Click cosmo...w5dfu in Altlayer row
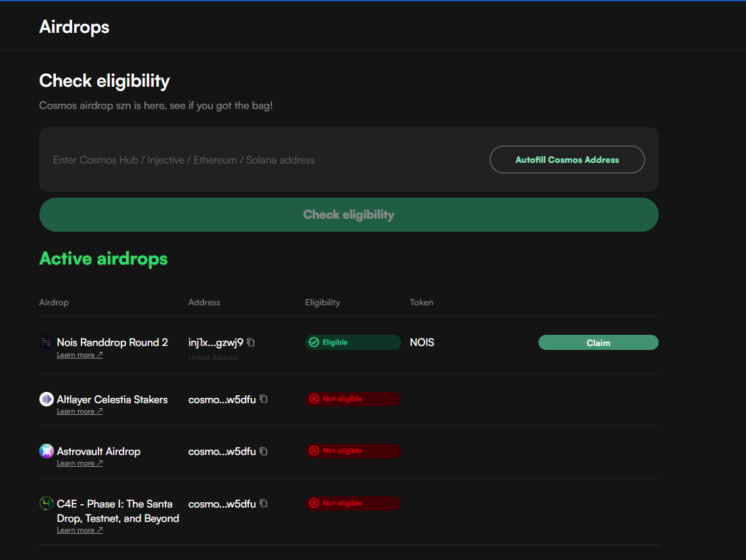Screen dimensions: 746x560 [222, 400]
